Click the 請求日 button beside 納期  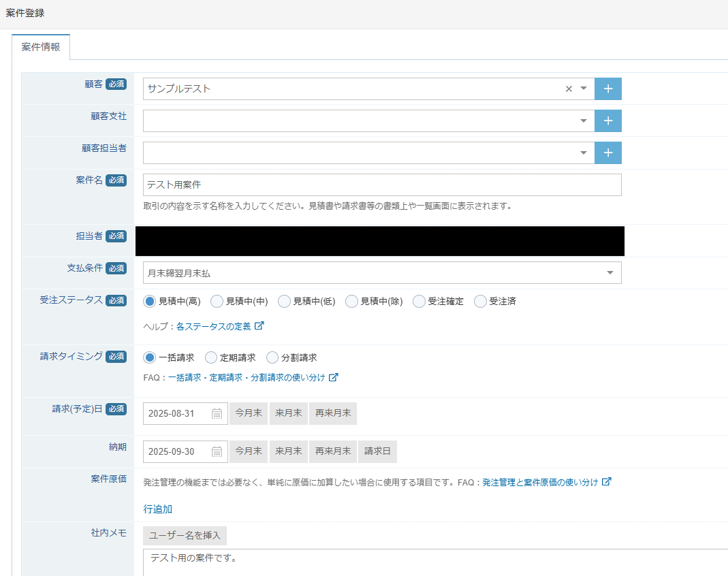click(x=377, y=451)
